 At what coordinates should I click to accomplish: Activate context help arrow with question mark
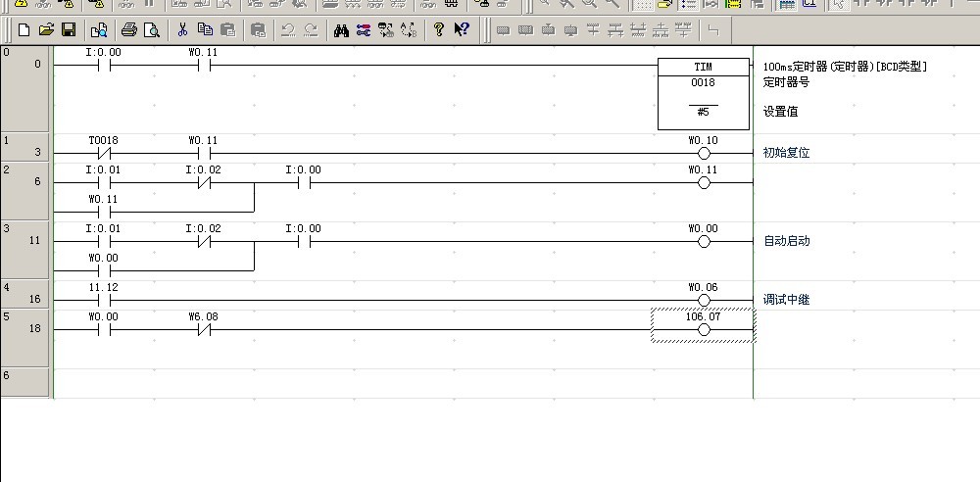[461, 30]
